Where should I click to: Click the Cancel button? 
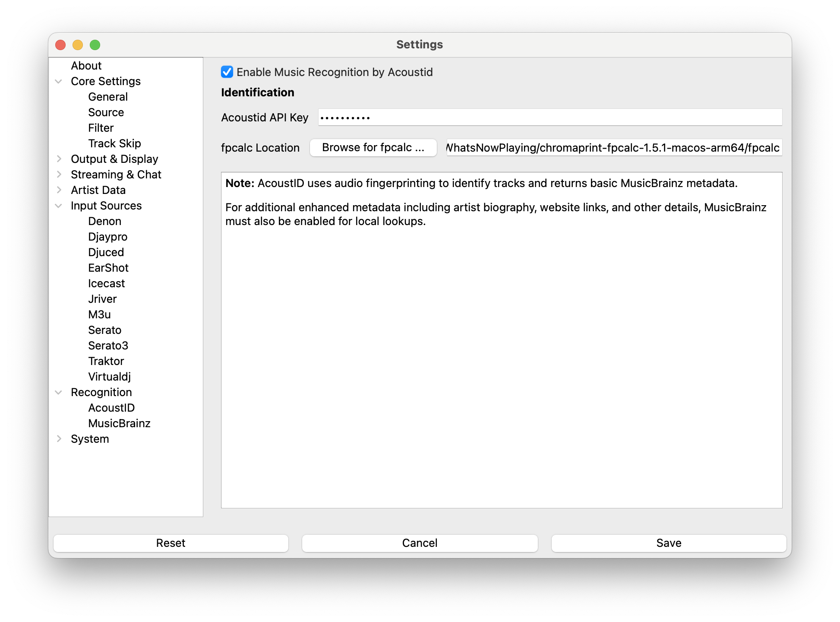tap(420, 543)
